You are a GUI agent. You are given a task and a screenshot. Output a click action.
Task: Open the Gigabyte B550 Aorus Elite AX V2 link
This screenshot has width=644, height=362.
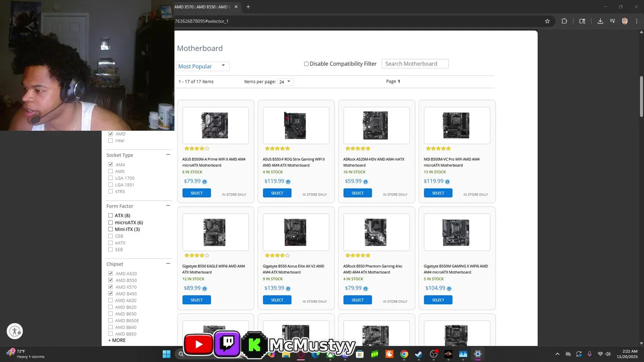point(293,269)
